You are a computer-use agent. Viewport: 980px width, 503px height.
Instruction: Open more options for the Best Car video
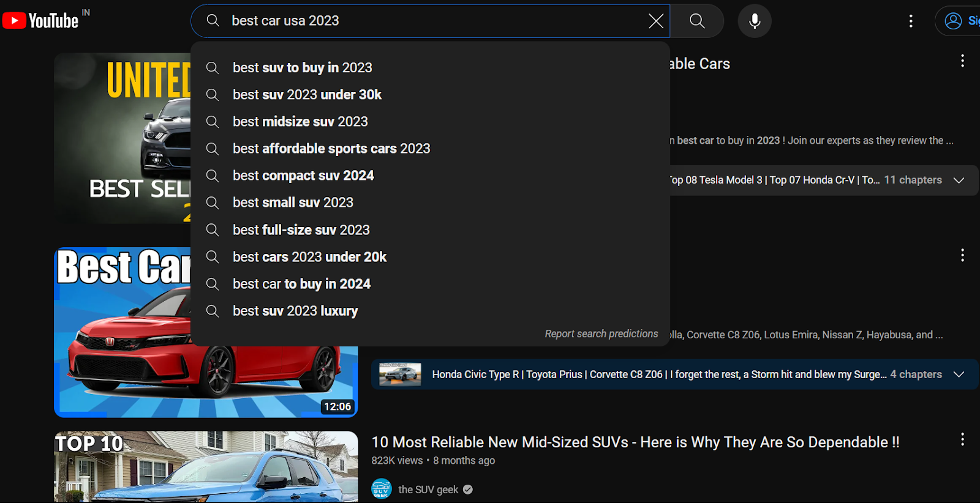click(x=962, y=255)
